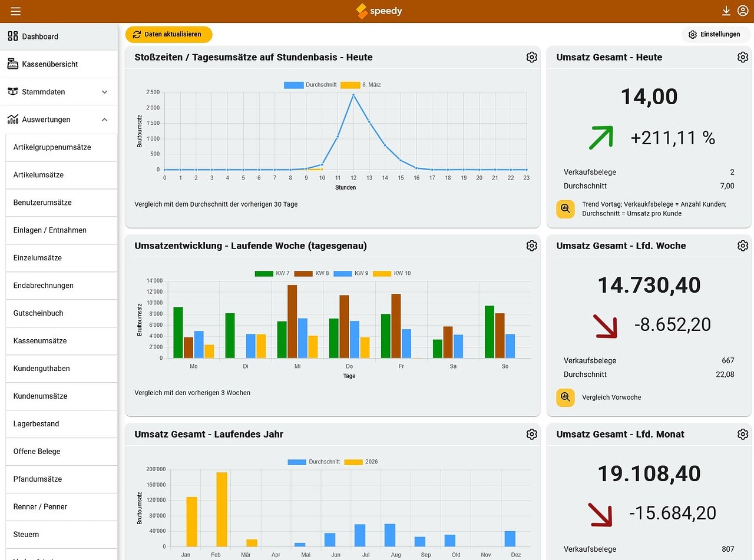
Task: Click the download icon in the header
Action: (x=726, y=11)
